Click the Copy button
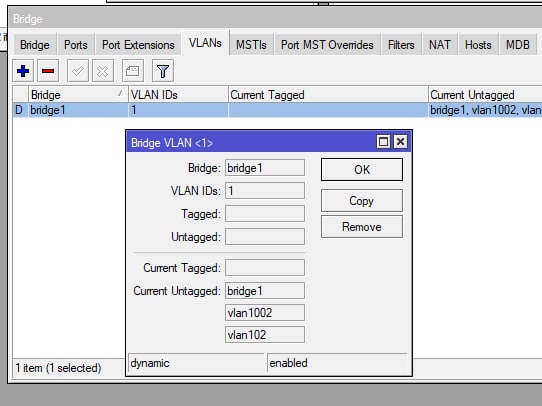Image resolution: width=542 pixels, height=406 pixels. point(362,201)
